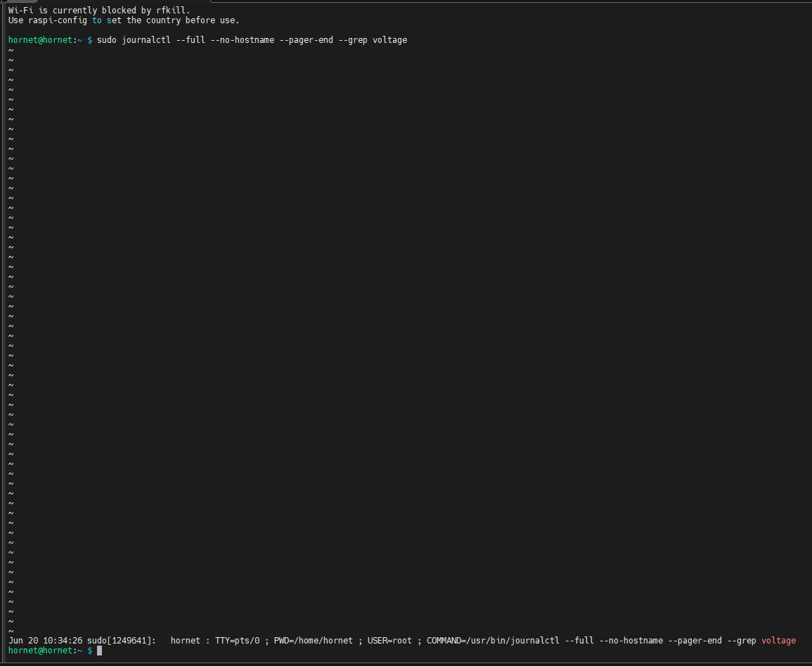The width and height of the screenshot is (812, 666).
Task: Click the last tilde above the log line
Action: coord(11,631)
